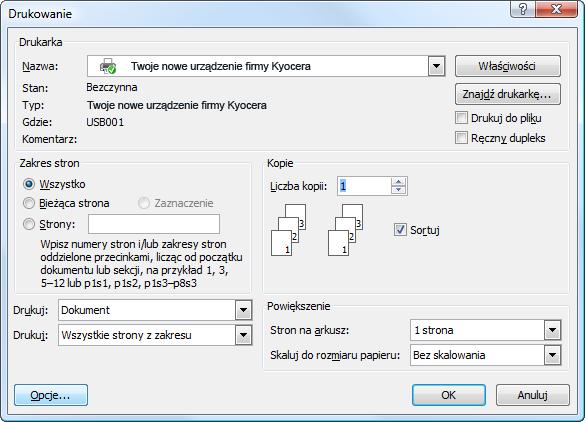
Task: Click the sorted pages collation preview icon
Action: click(317, 229)
